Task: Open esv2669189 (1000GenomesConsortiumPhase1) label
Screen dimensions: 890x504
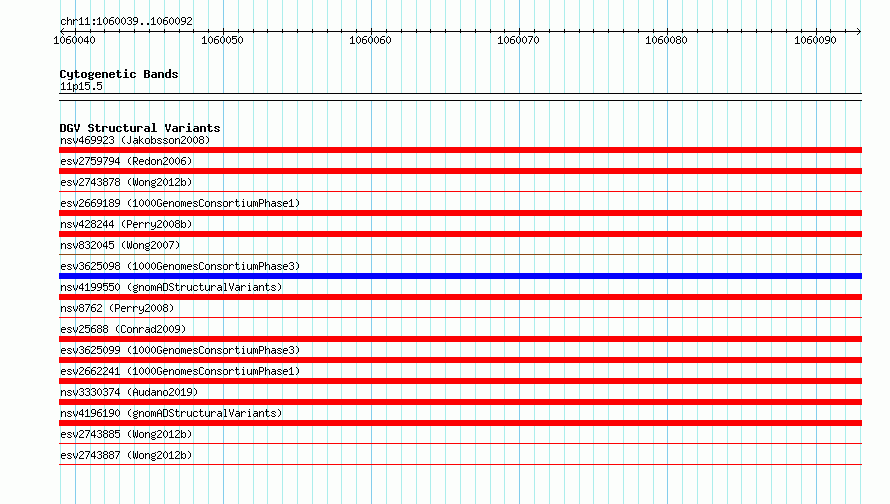Action: 180,203
